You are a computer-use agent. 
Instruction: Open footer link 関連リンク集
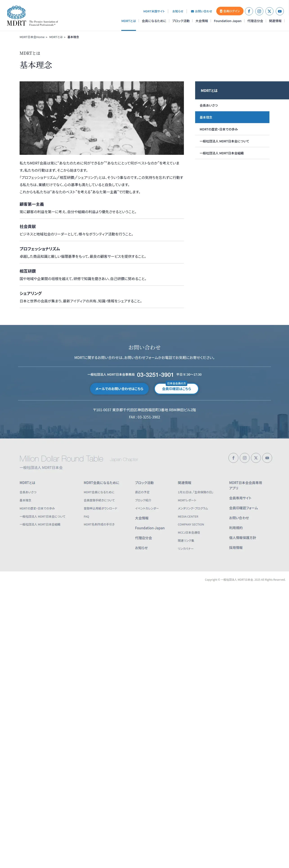186,541
